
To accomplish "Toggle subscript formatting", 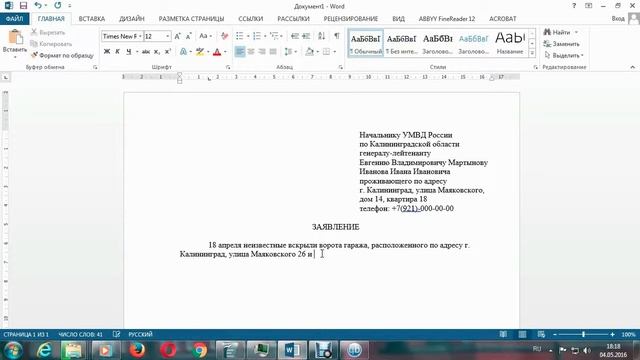I will click(x=157, y=51).
